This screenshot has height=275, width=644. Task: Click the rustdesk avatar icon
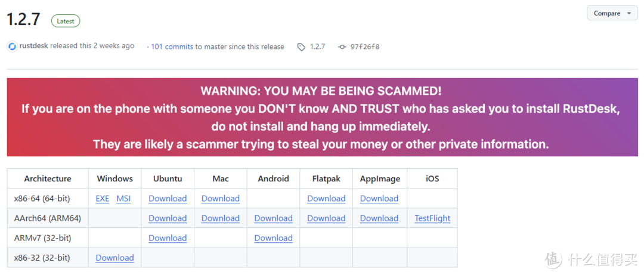click(13, 47)
